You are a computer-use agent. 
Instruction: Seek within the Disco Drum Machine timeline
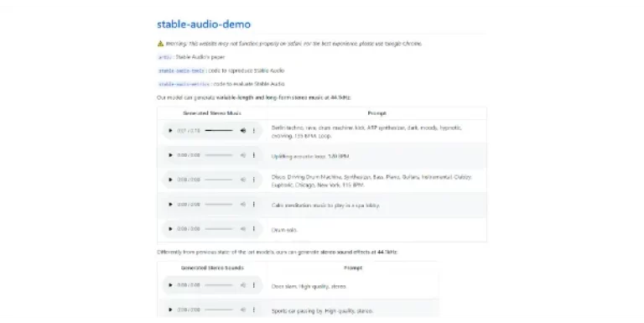pyautogui.click(x=219, y=180)
